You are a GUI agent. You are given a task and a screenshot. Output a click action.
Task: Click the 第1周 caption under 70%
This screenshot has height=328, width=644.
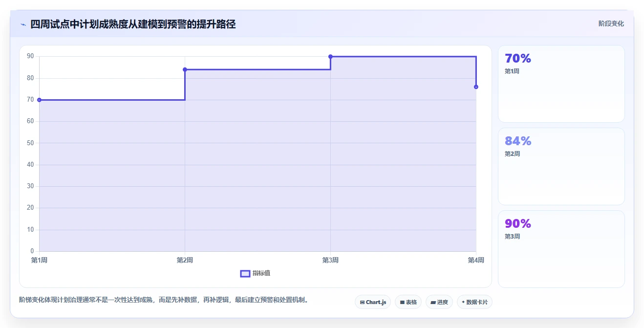pyautogui.click(x=512, y=71)
